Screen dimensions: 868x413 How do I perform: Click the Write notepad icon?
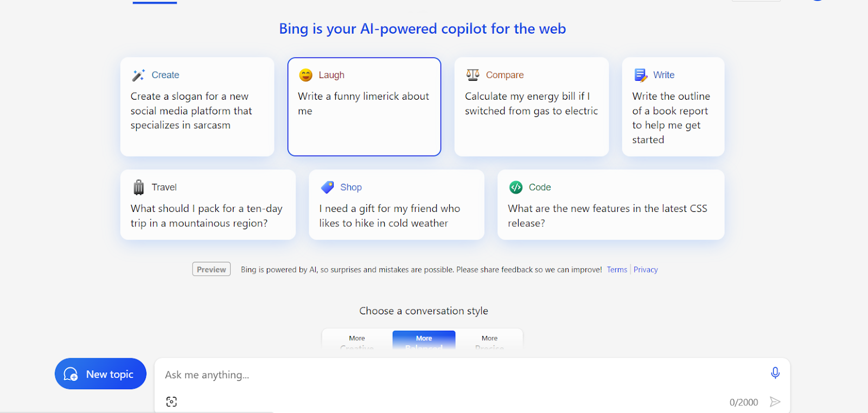click(x=641, y=75)
